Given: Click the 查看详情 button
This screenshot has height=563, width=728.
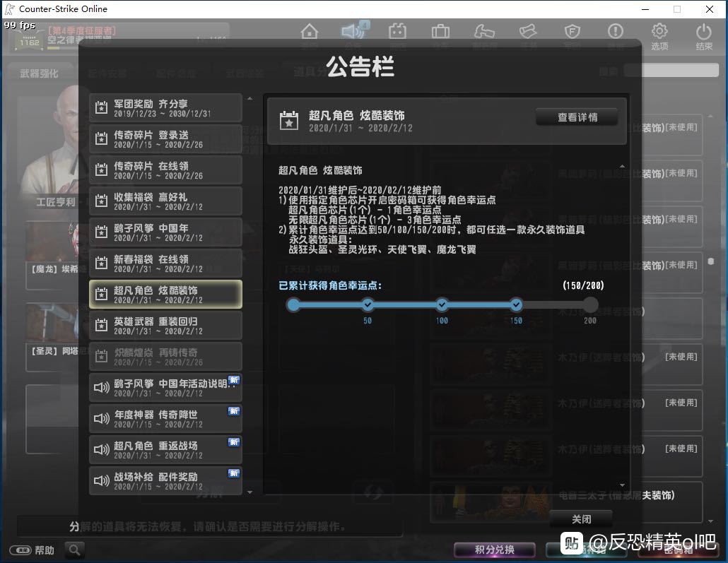Looking at the screenshot, I should pyautogui.click(x=577, y=117).
